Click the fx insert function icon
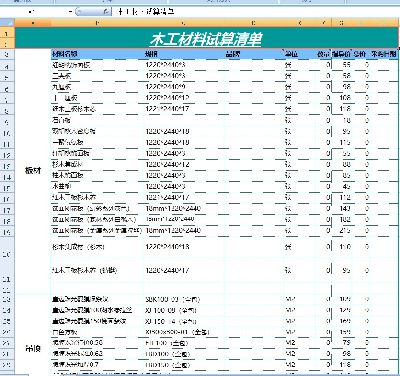 (x=106, y=12)
